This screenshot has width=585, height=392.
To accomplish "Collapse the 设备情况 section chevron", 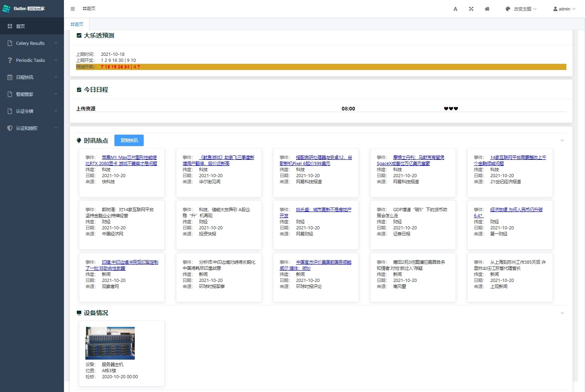I will pyautogui.click(x=562, y=313).
